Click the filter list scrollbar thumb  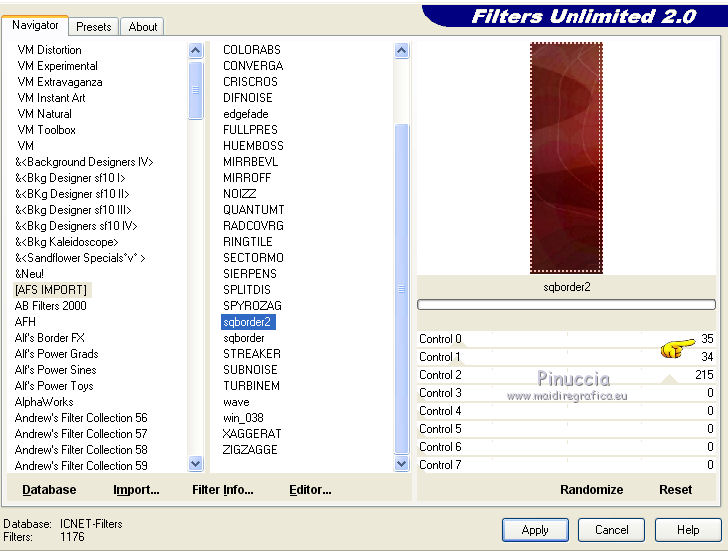click(402, 289)
